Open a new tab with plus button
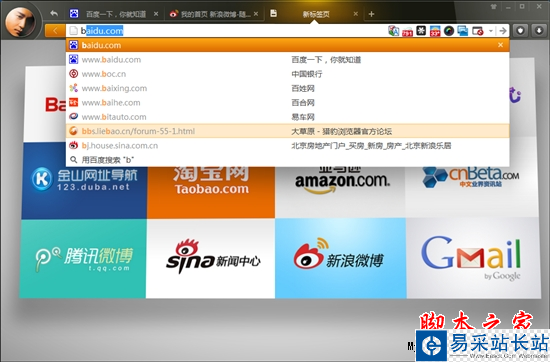This screenshot has height=362, width=550. (371, 14)
